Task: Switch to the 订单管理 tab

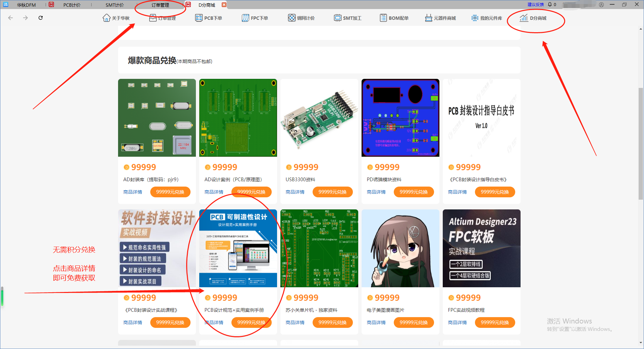Action: pyautogui.click(x=160, y=5)
